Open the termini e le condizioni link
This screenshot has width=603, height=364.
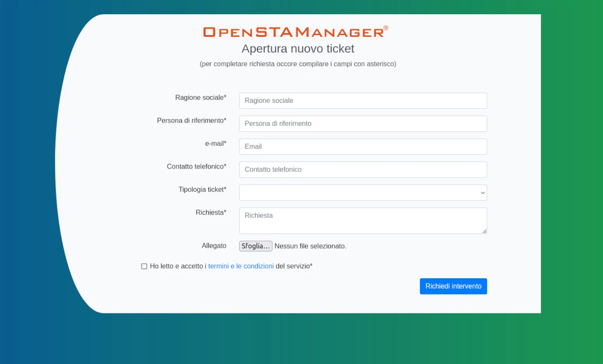coord(241,266)
